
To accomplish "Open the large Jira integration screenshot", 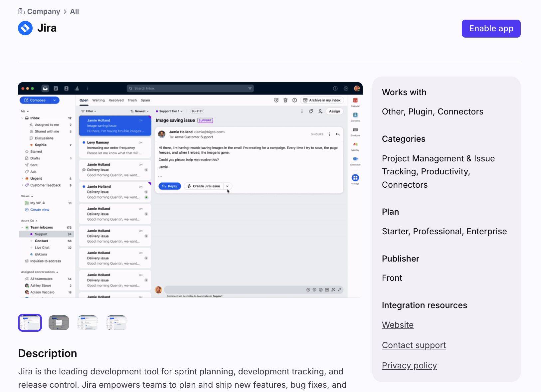I will coord(190,190).
